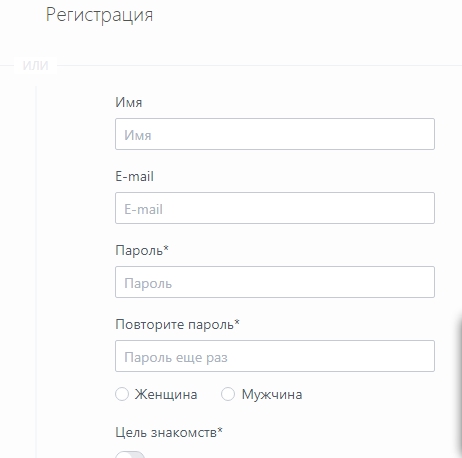Click the Женщина option text
Image resolution: width=462 pixels, height=458 pixels.
click(166, 394)
